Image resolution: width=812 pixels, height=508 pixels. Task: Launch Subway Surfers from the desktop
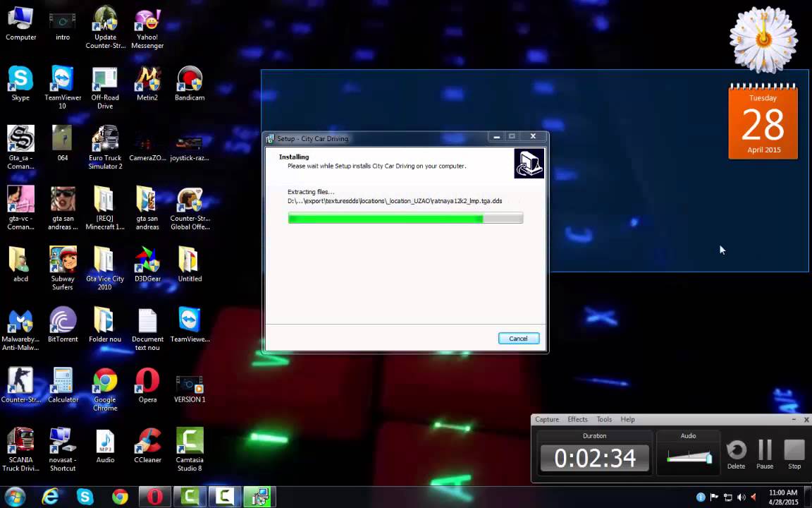click(x=63, y=268)
